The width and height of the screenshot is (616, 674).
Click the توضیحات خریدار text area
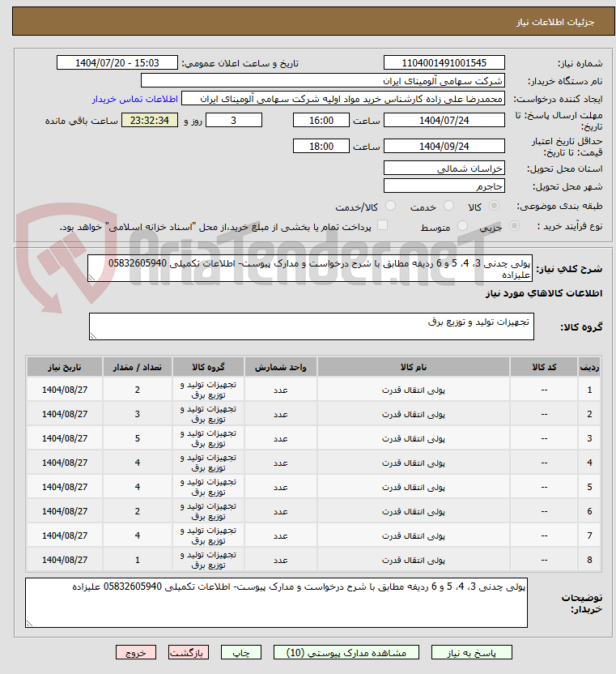(276, 603)
